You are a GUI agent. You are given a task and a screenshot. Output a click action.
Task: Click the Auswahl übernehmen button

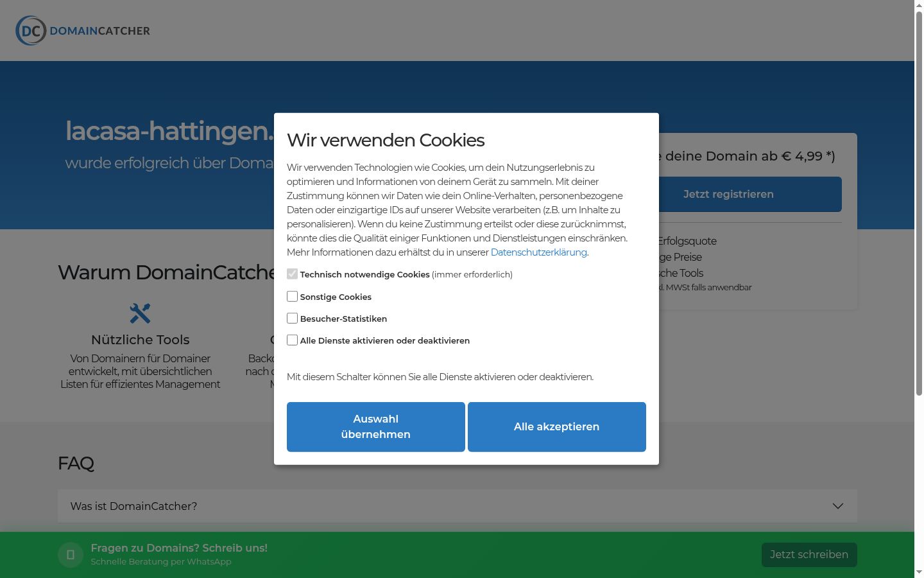point(376,427)
